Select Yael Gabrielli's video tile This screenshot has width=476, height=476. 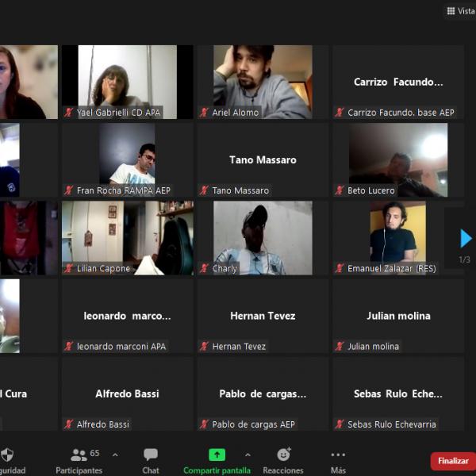click(127, 79)
